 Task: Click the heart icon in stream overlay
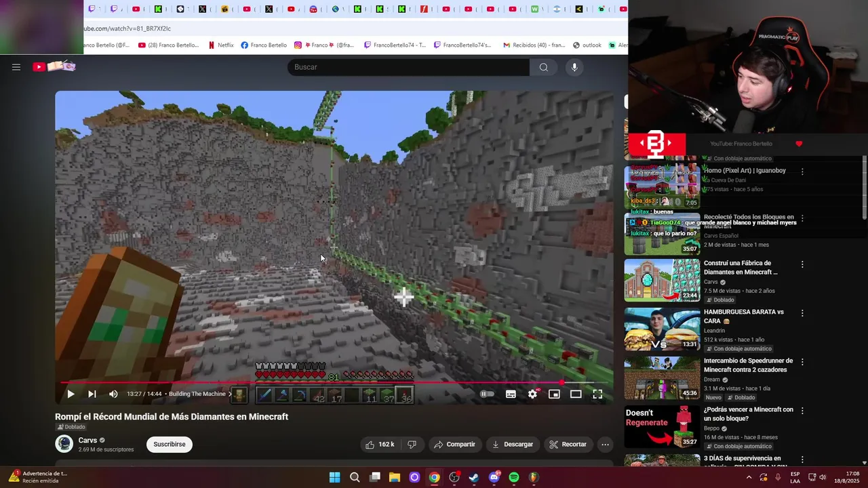pyautogui.click(x=799, y=144)
